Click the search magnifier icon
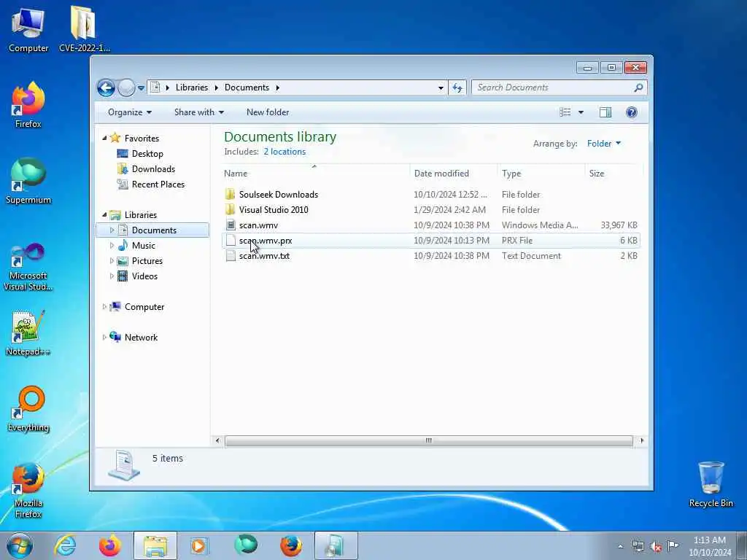The height and width of the screenshot is (560, 747). tap(639, 87)
